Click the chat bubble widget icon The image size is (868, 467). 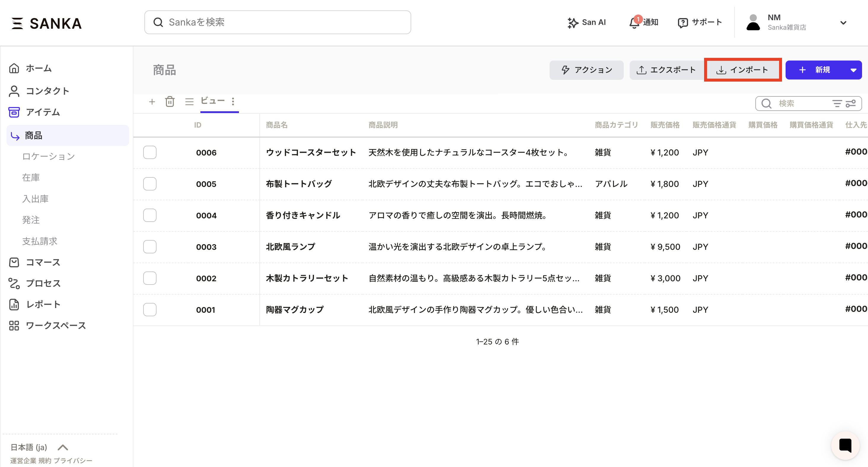(x=845, y=445)
